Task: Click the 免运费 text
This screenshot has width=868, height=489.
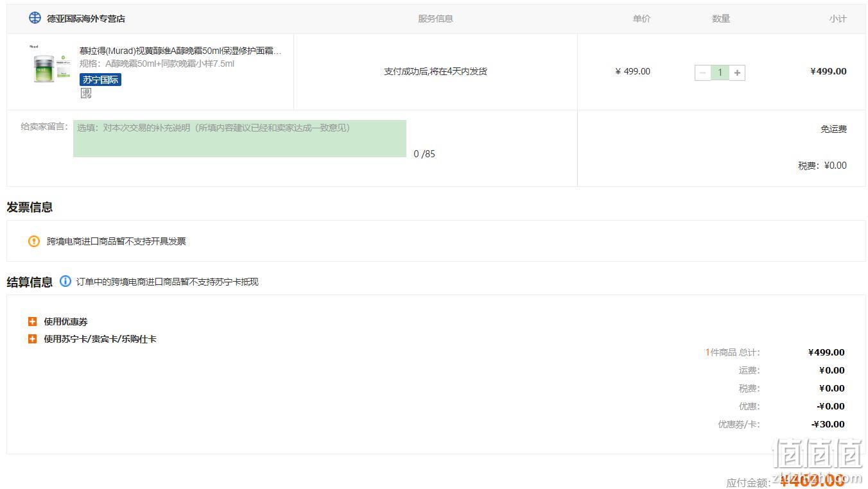Action: [x=833, y=129]
